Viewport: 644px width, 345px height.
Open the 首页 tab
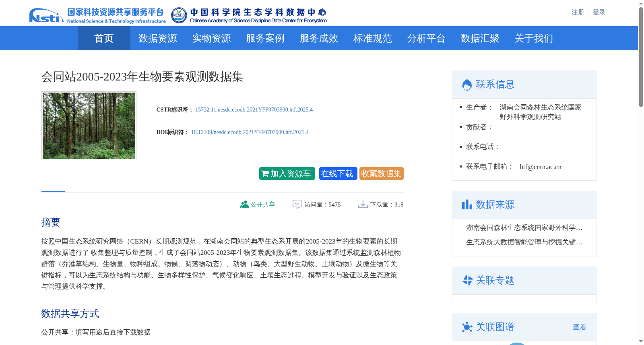click(x=104, y=38)
